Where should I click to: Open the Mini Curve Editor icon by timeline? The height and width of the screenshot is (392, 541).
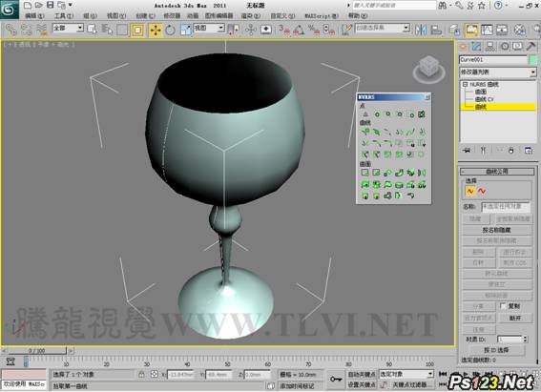pos(10,361)
